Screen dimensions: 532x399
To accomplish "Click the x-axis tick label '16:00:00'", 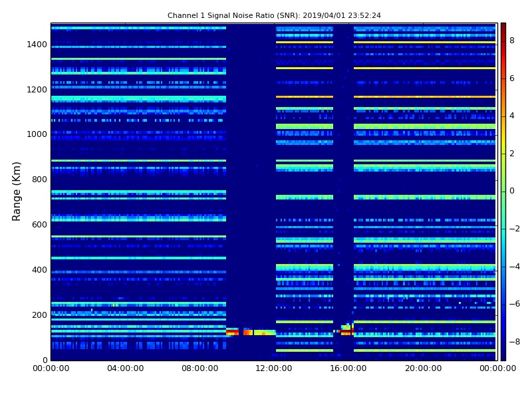I will [348, 368].
